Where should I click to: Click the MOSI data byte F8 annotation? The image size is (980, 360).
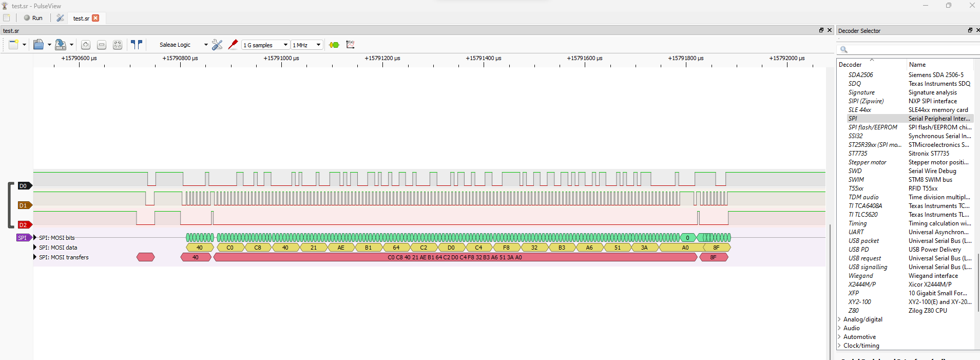[x=506, y=248]
